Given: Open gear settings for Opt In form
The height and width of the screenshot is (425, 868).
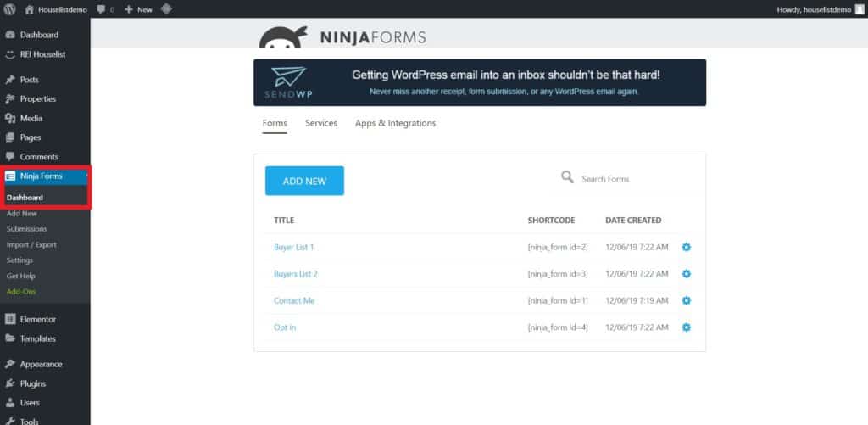Looking at the screenshot, I should [x=687, y=327].
